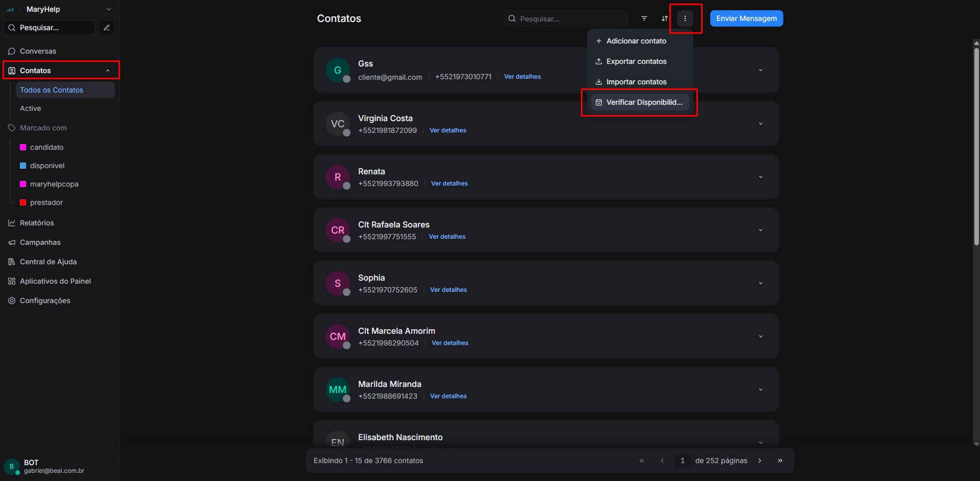The image size is (980, 481).
Task: Collapse the Contatos sidebar section
Action: [107, 71]
